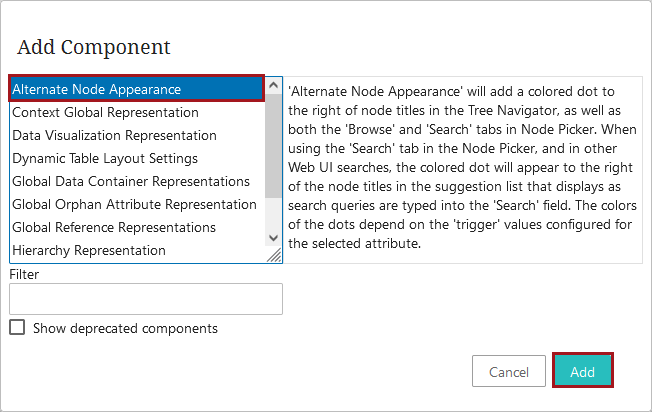Select Alternate Node Appearance in component list
Screen dimensions: 652x412
pos(137,89)
